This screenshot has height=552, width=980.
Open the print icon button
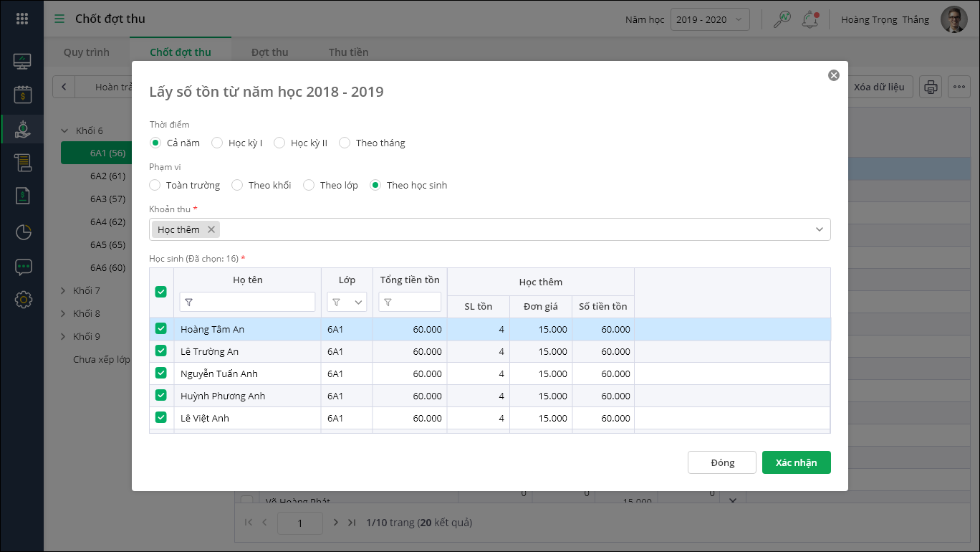pyautogui.click(x=931, y=87)
